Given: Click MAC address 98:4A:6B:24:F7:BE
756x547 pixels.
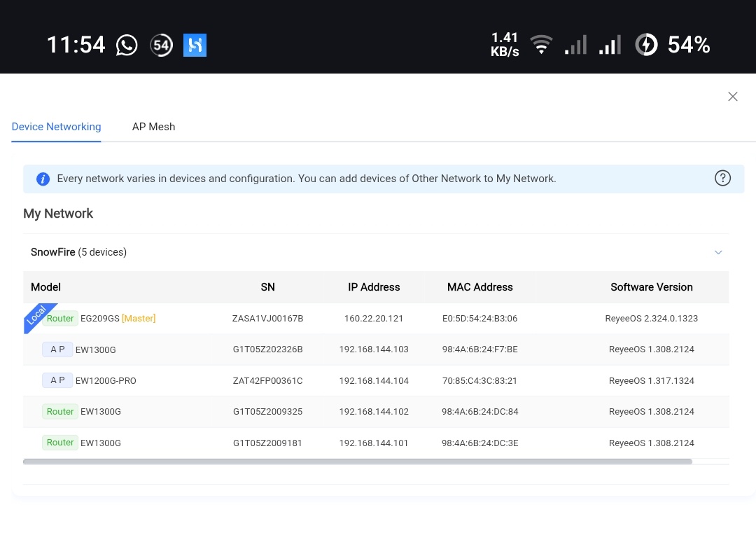Looking at the screenshot, I should coord(479,349).
